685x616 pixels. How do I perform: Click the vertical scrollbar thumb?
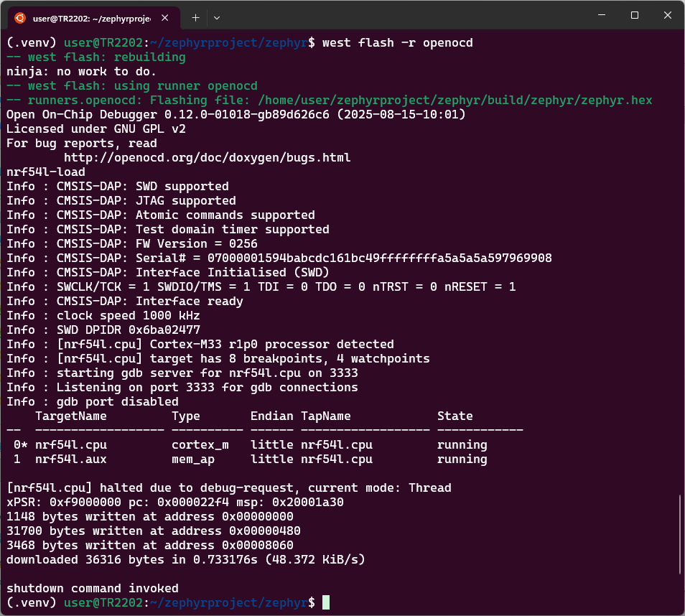680,533
